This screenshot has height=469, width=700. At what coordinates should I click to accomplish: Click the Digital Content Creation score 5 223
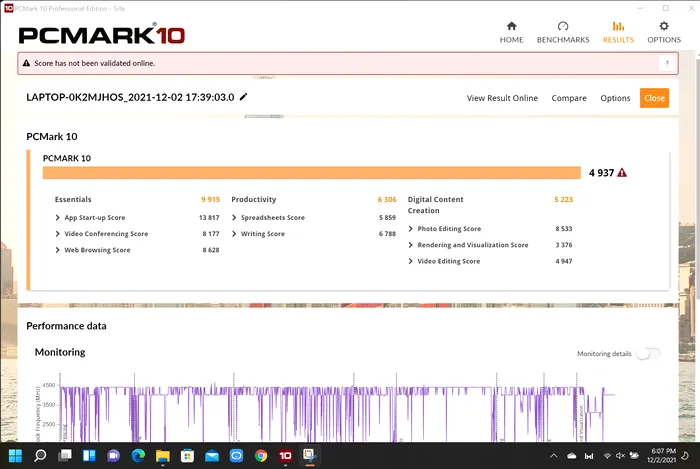click(563, 199)
